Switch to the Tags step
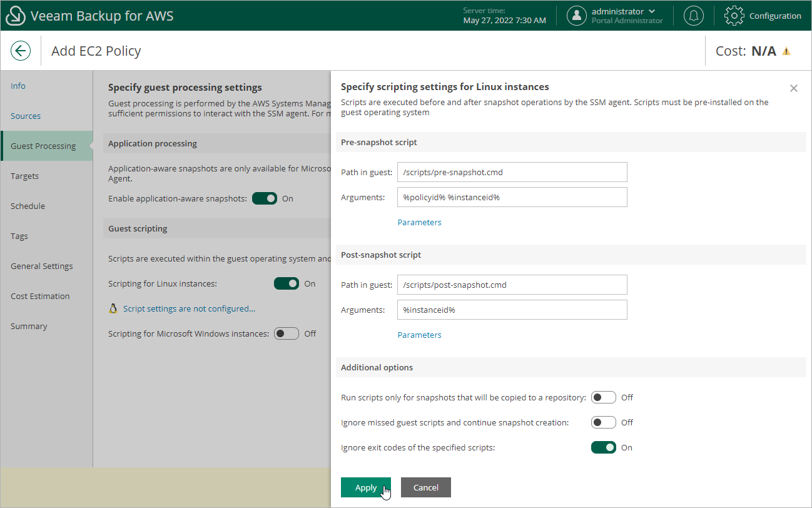This screenshot has width=812, height=508. point(19,236)
